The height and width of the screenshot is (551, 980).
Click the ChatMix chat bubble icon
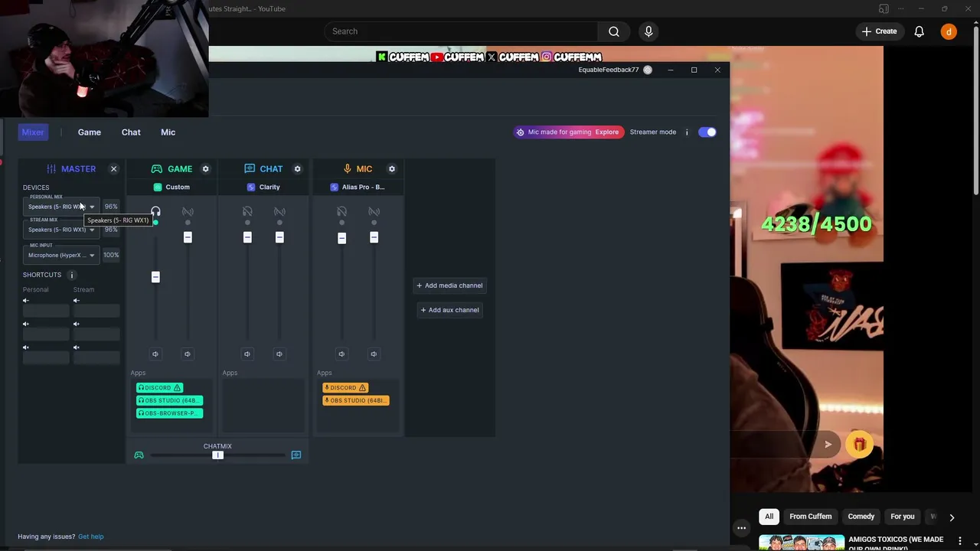pos(296,455)
